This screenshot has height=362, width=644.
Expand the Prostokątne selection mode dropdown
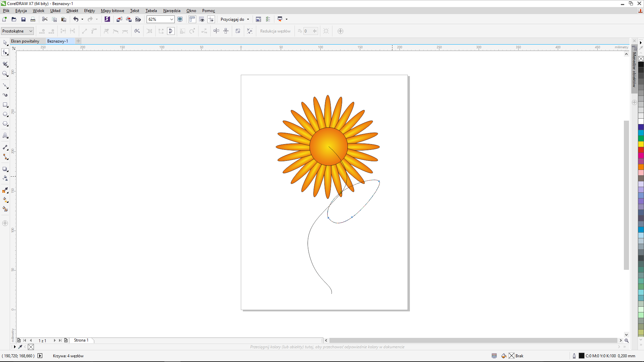pyautogui.click(x=31, y=31)
